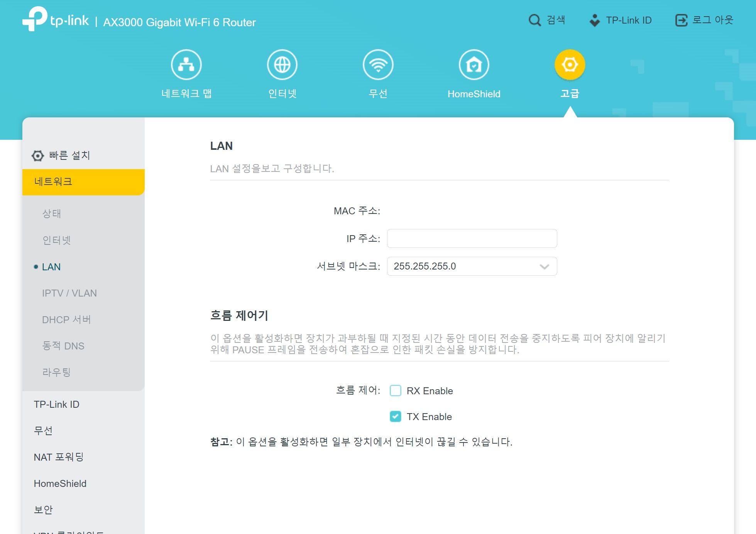The height and width of the screenshot is (534, 756).
Task: Expand the Security (보안) sidebar section
Action: coord(43,510)
